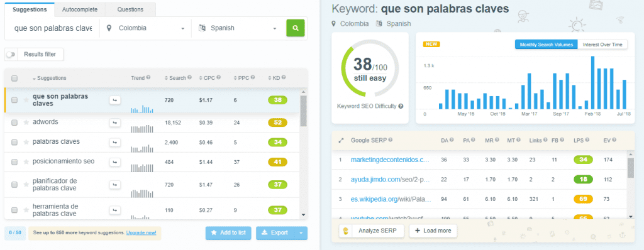This screenshot has height=250, width=644.
Task: Click the green KD 38 badge
Action: point(277,100)
